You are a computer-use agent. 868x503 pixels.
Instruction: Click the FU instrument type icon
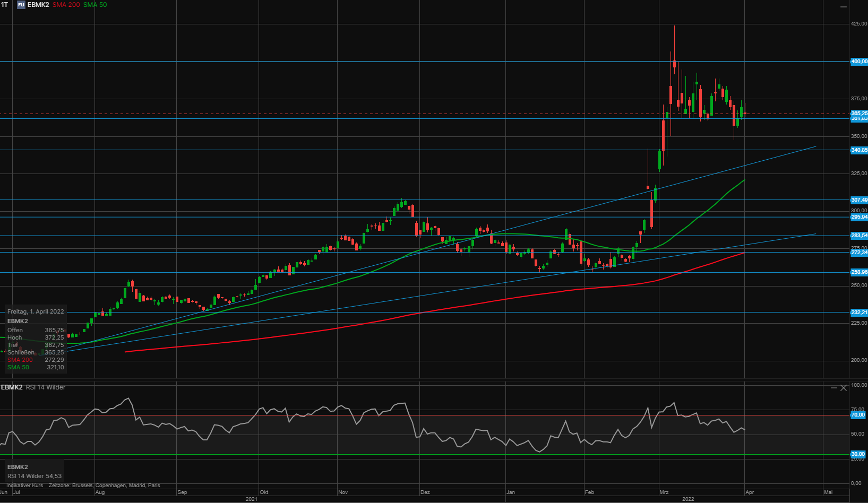(21, 5)
